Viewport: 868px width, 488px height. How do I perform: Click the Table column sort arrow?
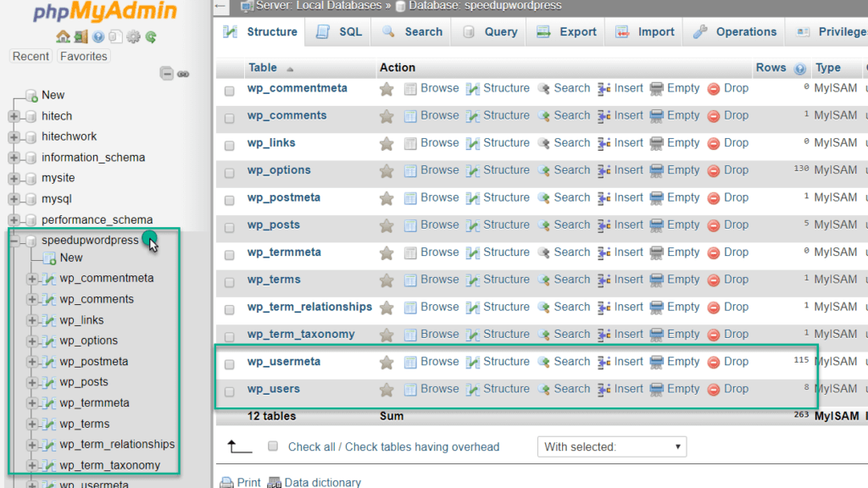pyautogui.click(x=290, y=69)
